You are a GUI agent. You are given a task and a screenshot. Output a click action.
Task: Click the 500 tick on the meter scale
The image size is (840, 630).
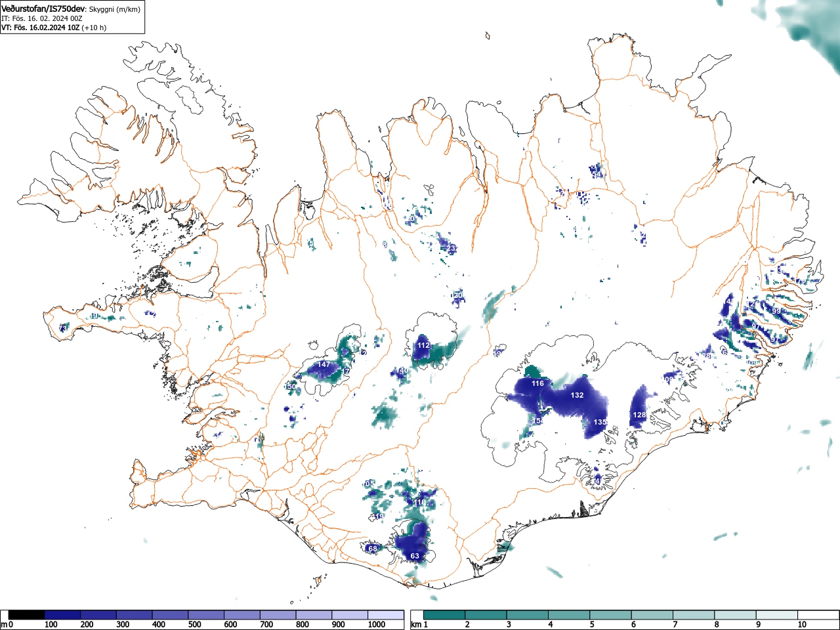click(194, 625)
